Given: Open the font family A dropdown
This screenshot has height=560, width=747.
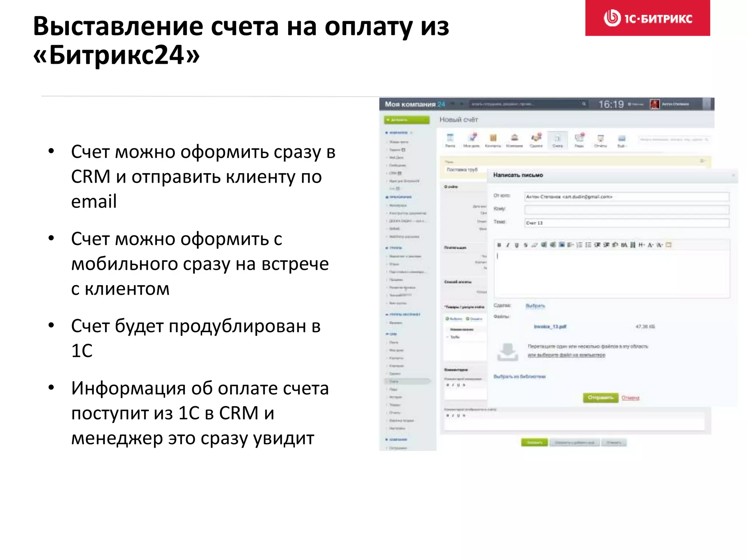Looking at the screenshot, I should (x=651, y=245).
